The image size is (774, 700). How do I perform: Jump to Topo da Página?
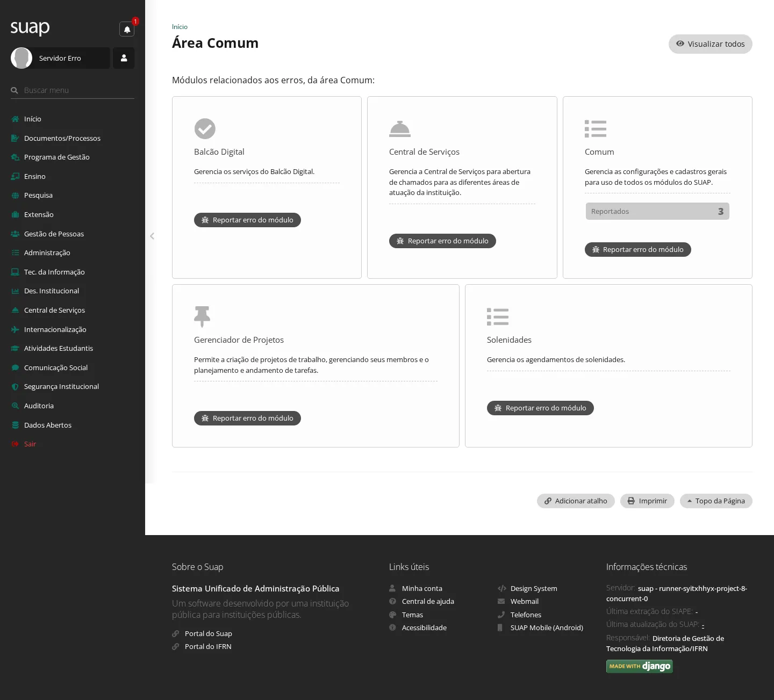(x=716, y=501)
